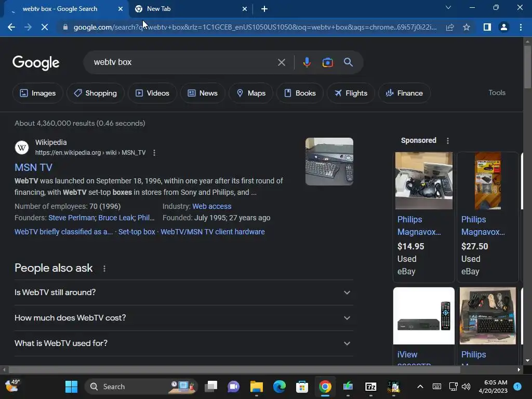Open the Flights filter
Screen dimensions: 532x399
(x=351, y=93)
